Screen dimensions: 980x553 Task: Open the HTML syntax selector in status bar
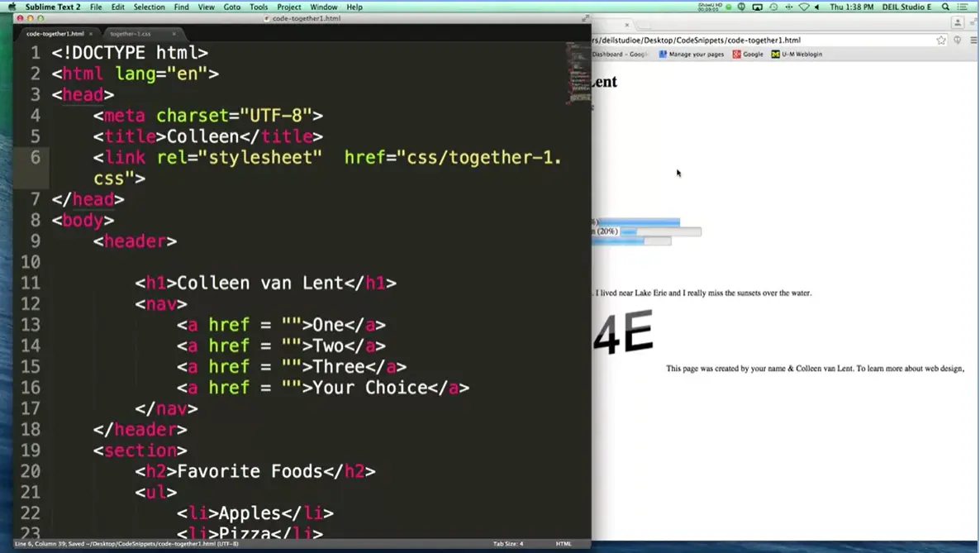[x=564, y=544]
